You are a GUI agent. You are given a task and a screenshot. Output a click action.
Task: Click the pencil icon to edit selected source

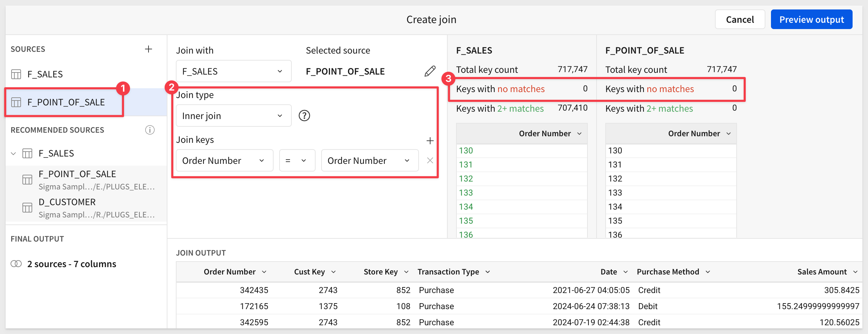(430, 71)
